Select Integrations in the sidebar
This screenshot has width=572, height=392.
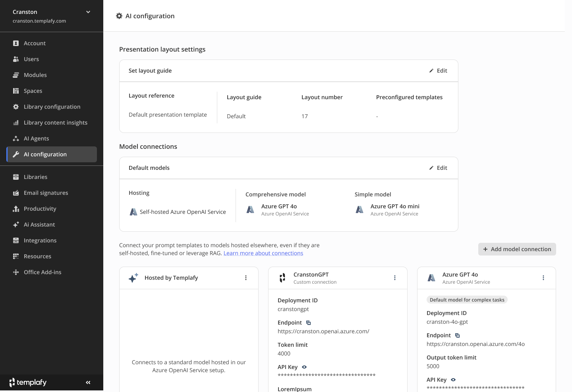[52, 240]
